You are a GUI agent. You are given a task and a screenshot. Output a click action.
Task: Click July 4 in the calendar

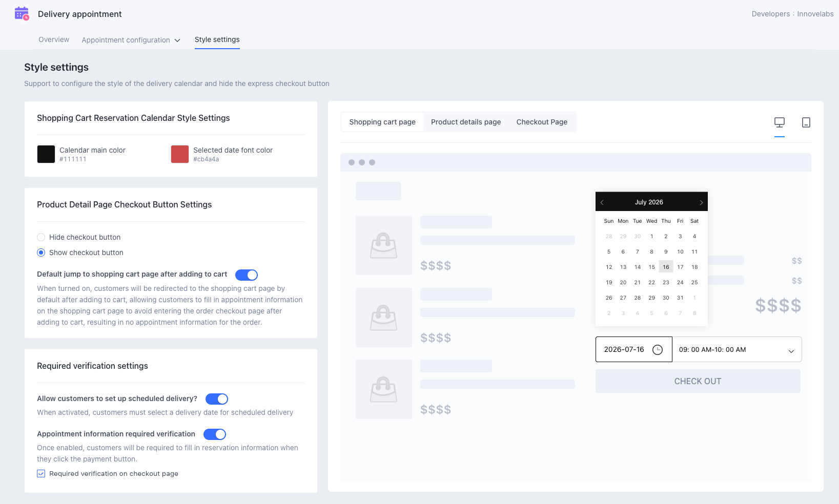(x=694, y=236)
